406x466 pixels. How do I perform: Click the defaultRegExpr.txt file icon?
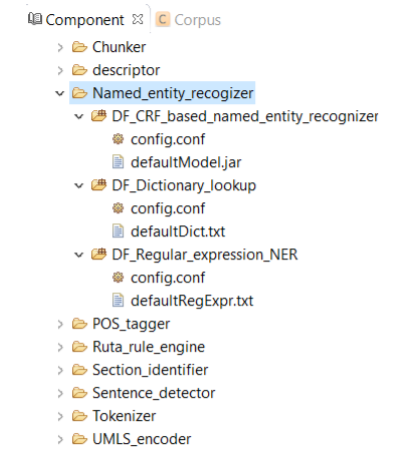point(118,301)
